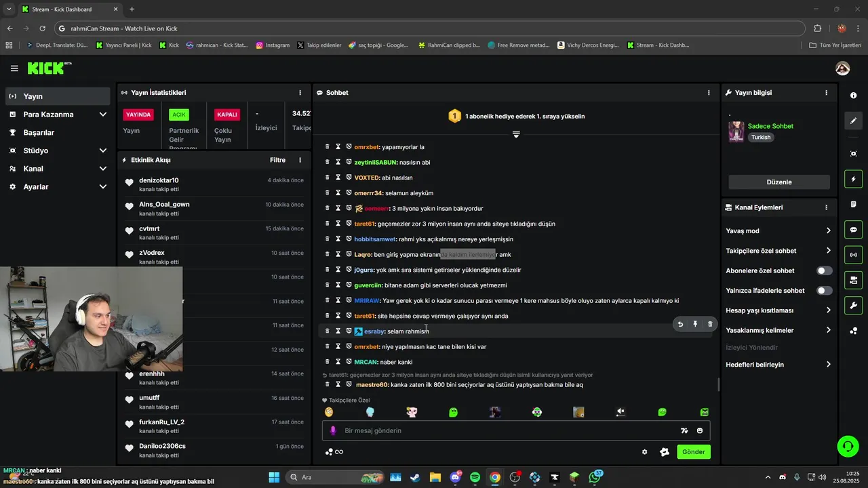The image size is (868, 488).
Task: Open chat settings gear icon
Action: (644, 452)
